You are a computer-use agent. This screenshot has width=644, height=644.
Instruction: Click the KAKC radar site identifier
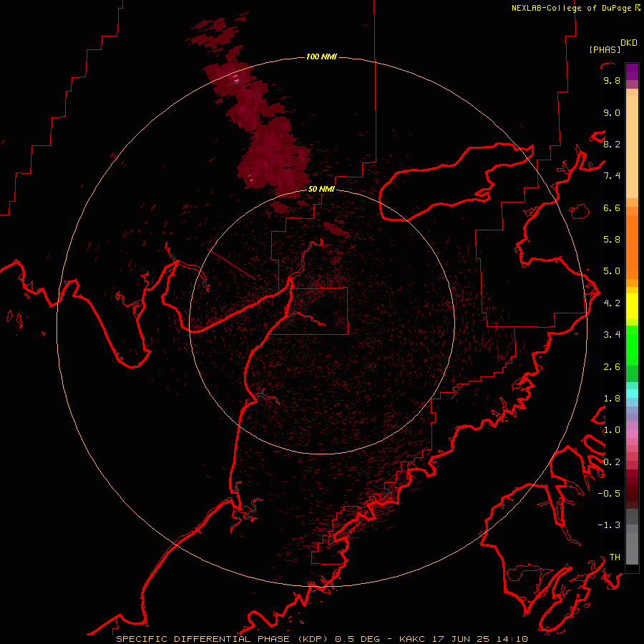[412, 639]
